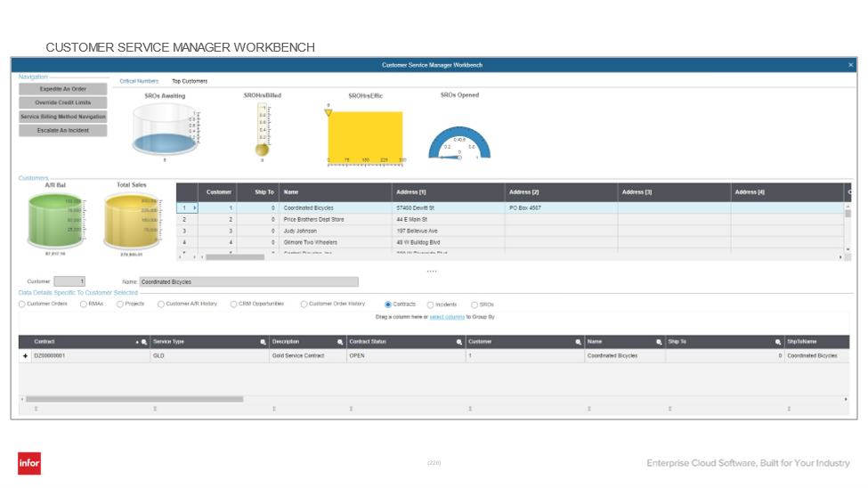Click the Override Credit Limits button
868x488 pixels.
(63, 103)
